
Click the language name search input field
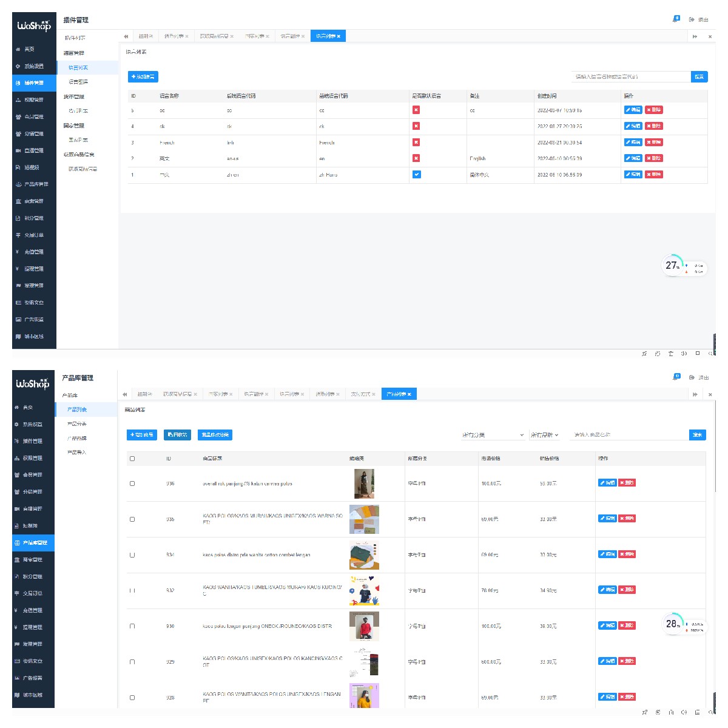(630, 76)
